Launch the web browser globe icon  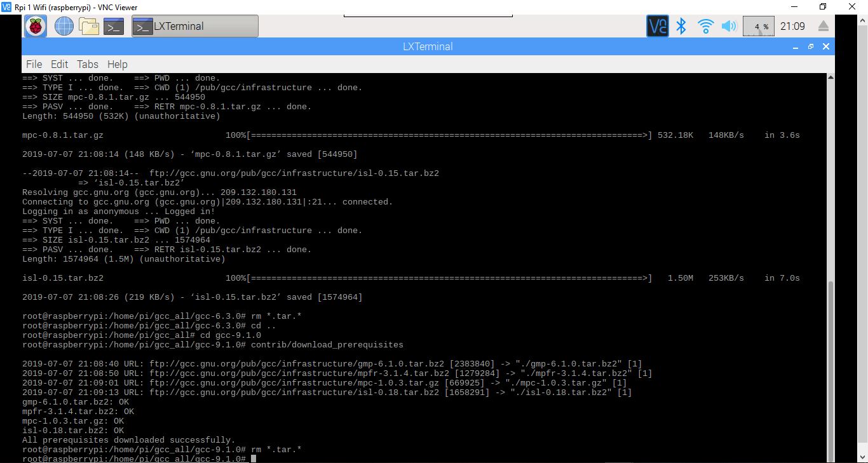pyautogui.click(x=64, y=26)
